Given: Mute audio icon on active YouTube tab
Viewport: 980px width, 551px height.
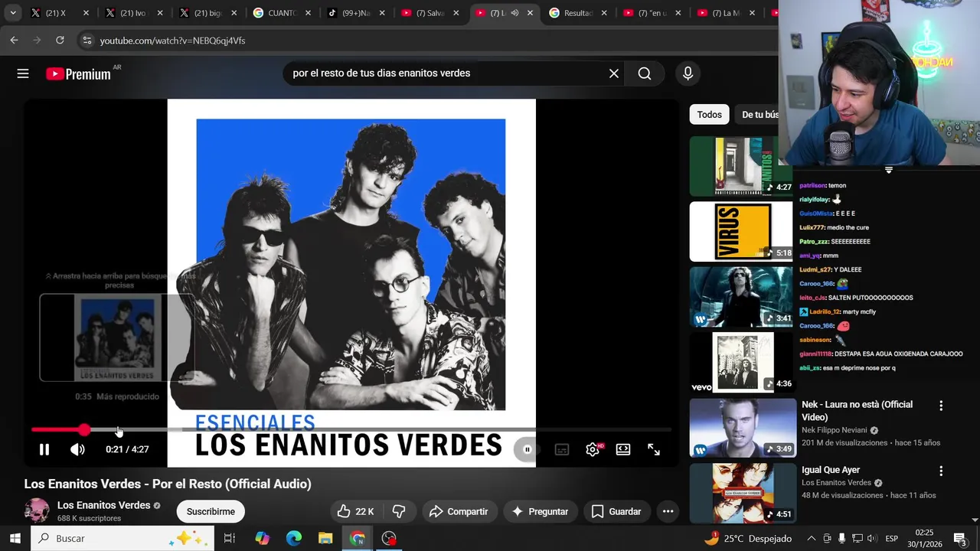Looking at the screenshot, I should point(514,13).
